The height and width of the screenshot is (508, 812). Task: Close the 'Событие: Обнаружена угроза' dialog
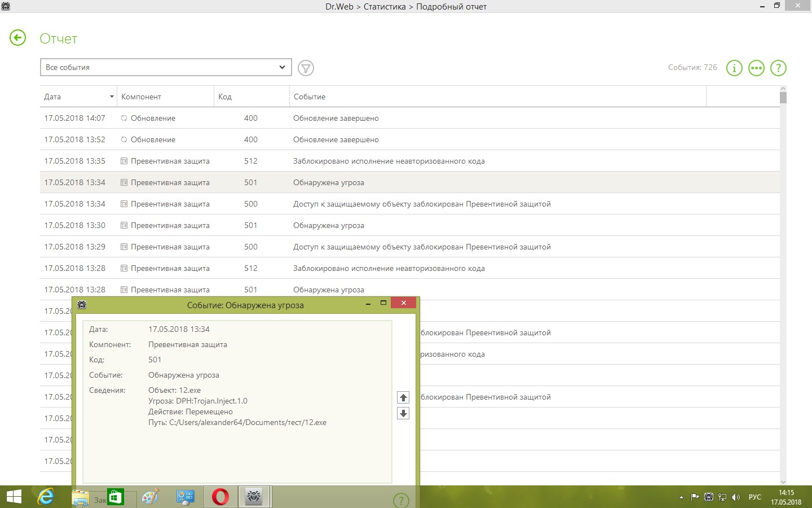403,303
